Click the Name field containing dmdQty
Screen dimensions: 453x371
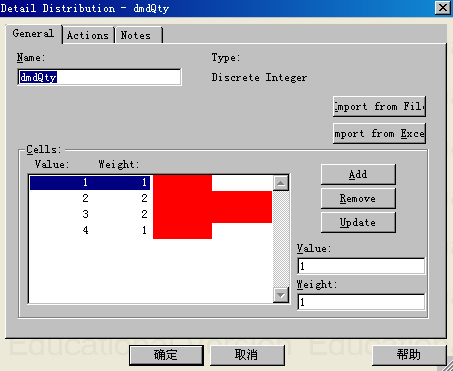point(99,77)
